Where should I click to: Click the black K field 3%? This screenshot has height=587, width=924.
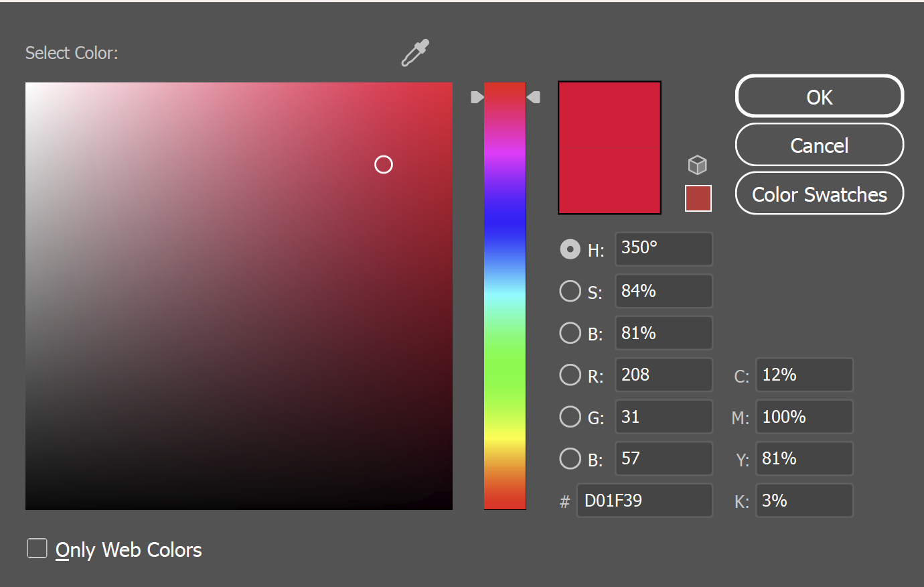[804, 501]
